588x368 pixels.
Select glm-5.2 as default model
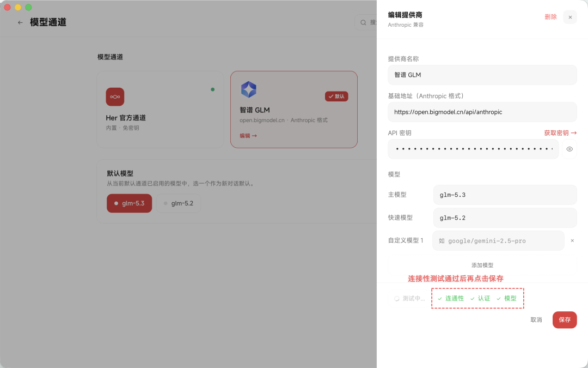(x=179, y=203)
